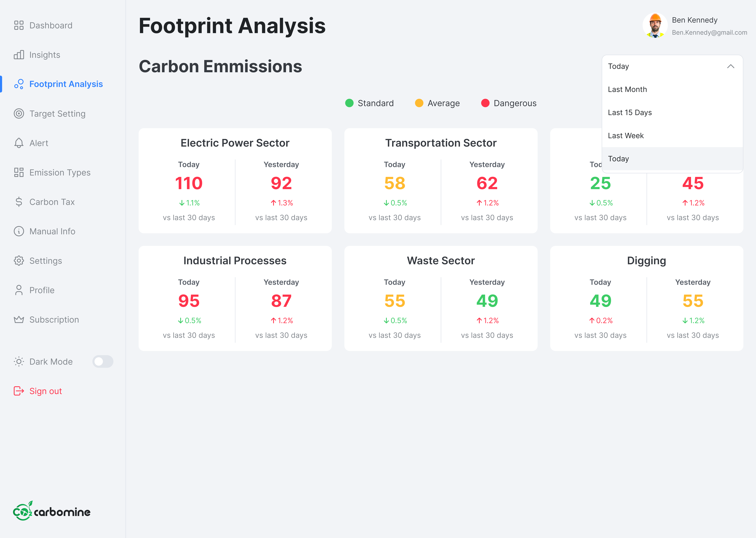Click the Profile person icon
Viewport: 756px width, 538px height.
19,290
